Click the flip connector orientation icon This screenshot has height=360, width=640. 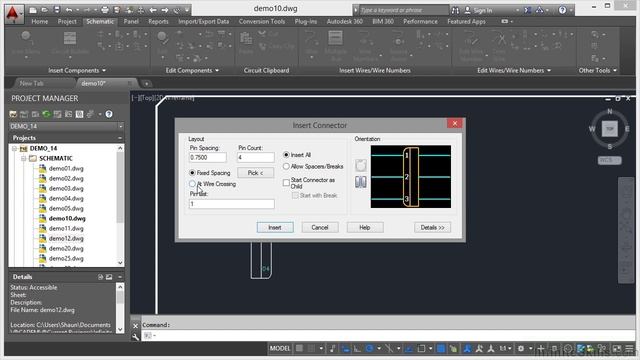(x=360, y=182)
